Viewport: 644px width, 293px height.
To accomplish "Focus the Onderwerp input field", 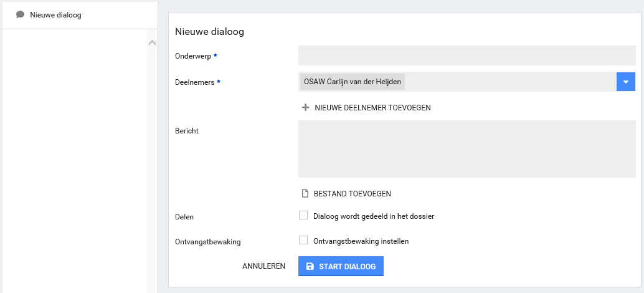I will click(x=466, y=55).
